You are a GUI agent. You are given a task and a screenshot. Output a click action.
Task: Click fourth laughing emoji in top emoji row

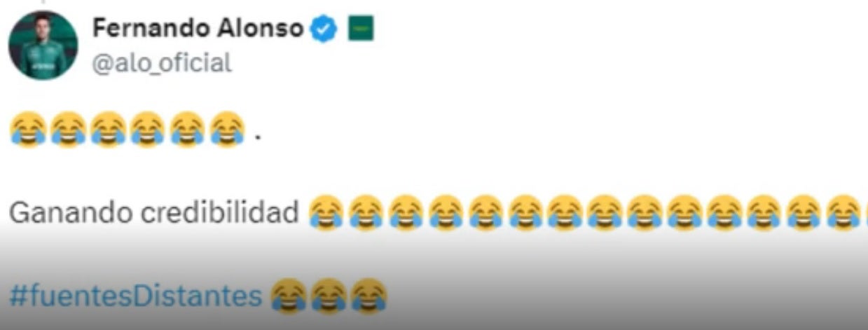[x=147, y=130]
